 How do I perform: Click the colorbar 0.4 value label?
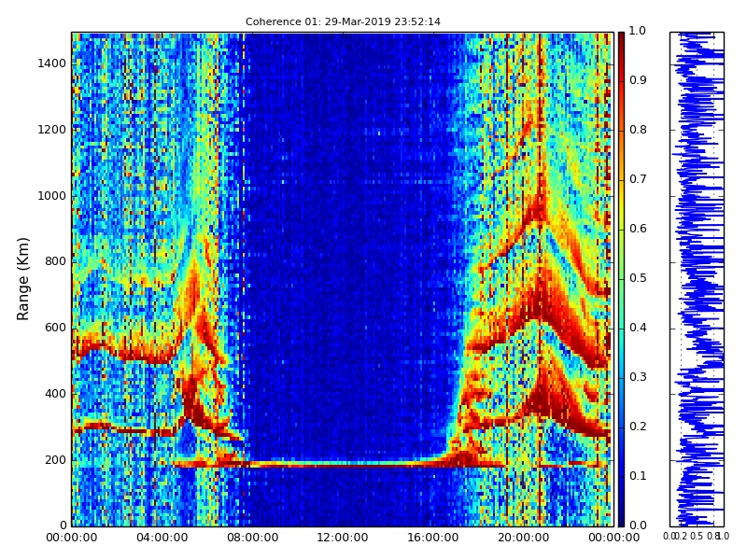(638, 328)
